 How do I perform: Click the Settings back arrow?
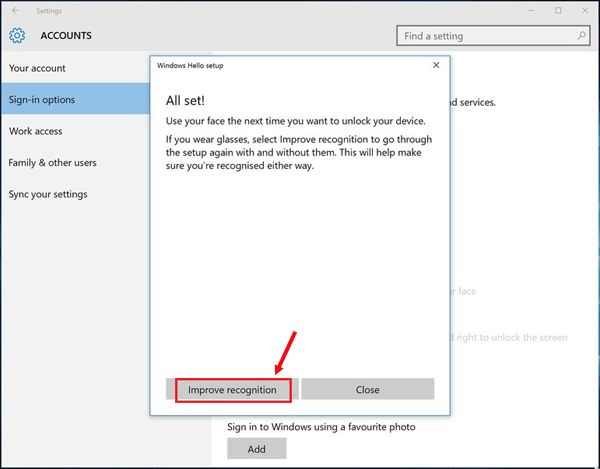(15, 11)
